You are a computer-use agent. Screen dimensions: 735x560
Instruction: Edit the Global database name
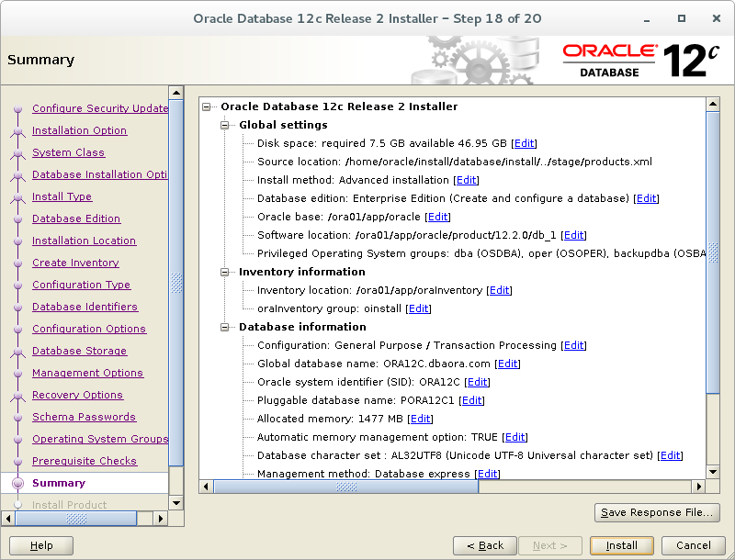point(508,364)
